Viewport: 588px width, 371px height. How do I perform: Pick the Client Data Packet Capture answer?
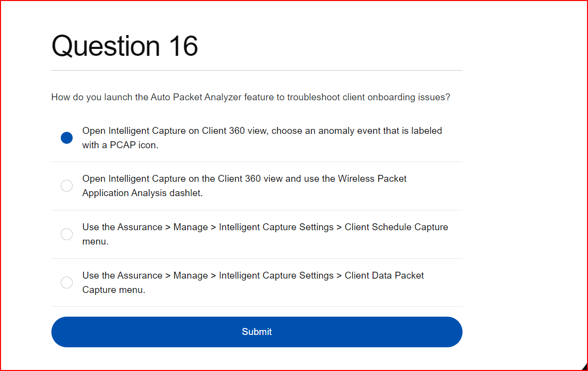(x=67, y=283)
